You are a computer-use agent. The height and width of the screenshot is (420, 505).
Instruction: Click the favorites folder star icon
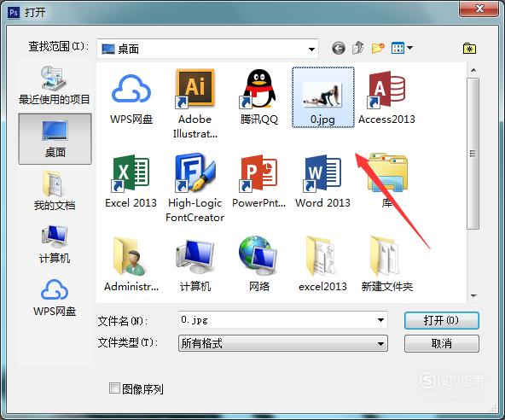(x=469, y=49)
